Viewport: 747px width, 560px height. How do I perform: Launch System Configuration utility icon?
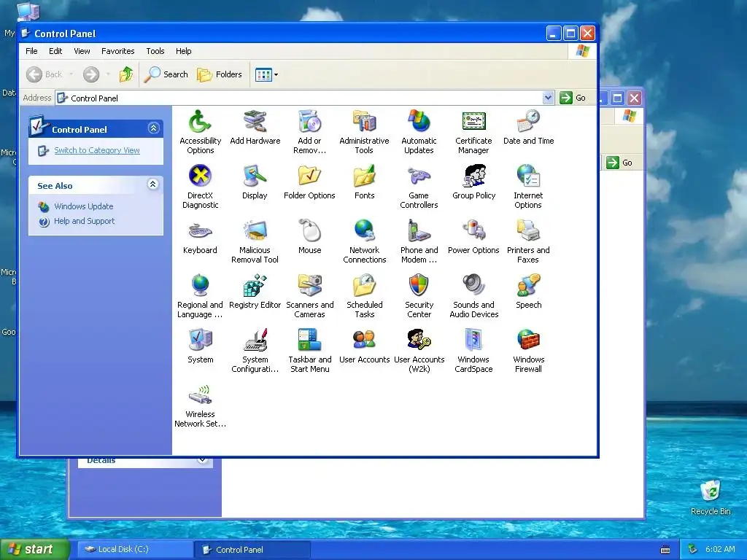(x=255, y=341)
